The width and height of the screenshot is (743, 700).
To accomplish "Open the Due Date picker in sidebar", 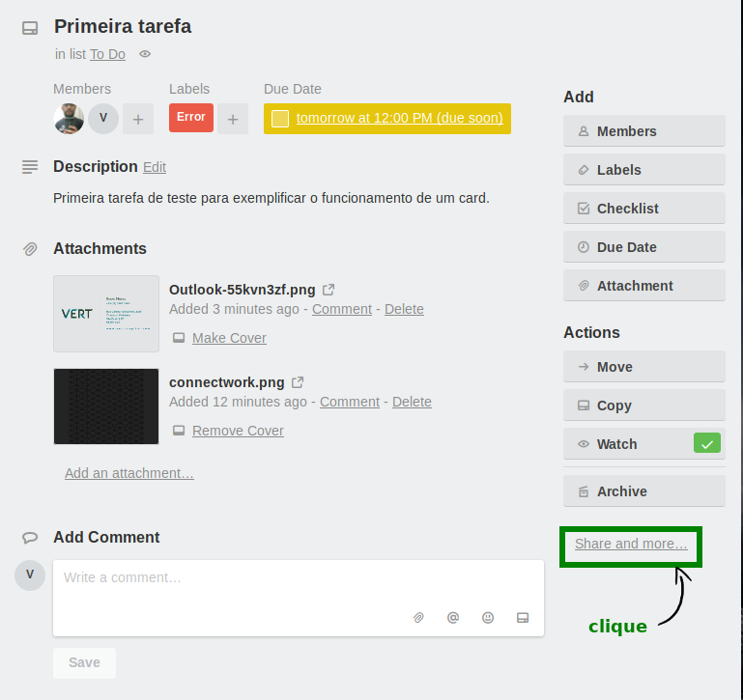I will coord(643,247).
